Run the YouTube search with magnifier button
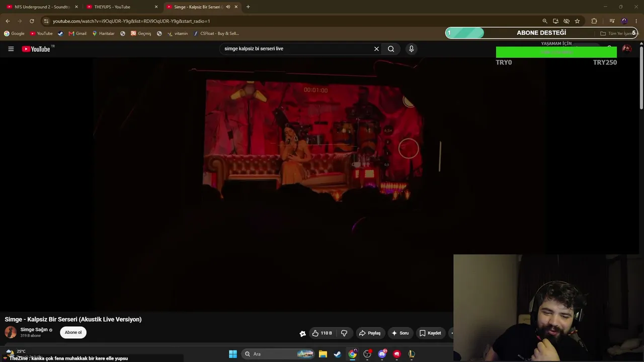The height and width of the screenshot is (362, 644). [391, 49]
